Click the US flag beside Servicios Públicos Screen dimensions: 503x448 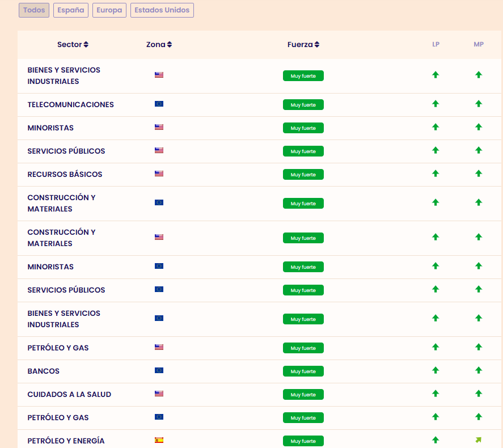pos(159,151)
